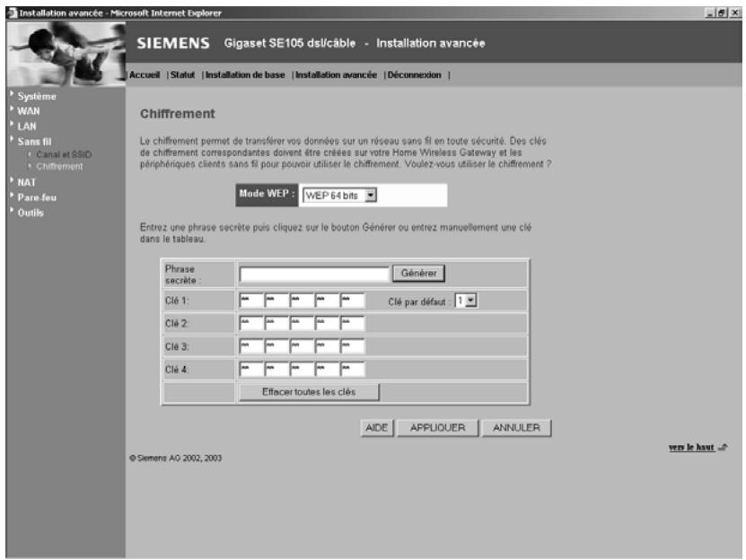The height and width of the screenshot is (560, 746).
Task: Click first field of Clé 2
Action: 251,324
